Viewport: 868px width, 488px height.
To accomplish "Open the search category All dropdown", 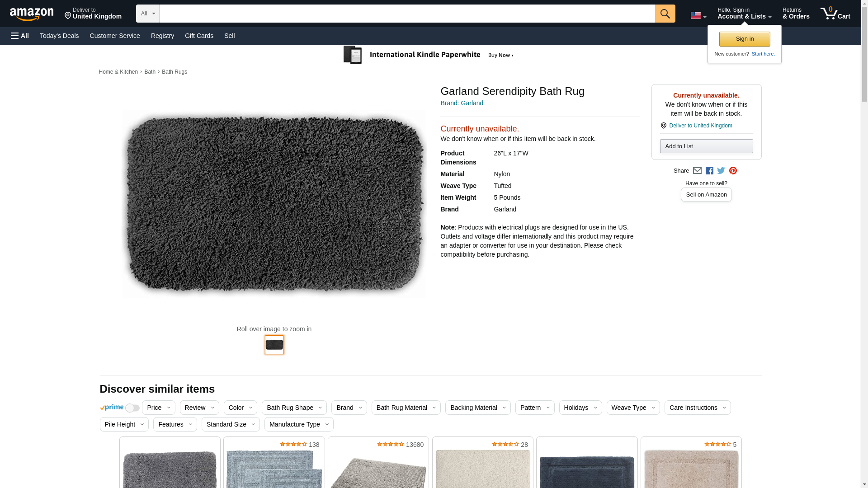I will point(147,14).
